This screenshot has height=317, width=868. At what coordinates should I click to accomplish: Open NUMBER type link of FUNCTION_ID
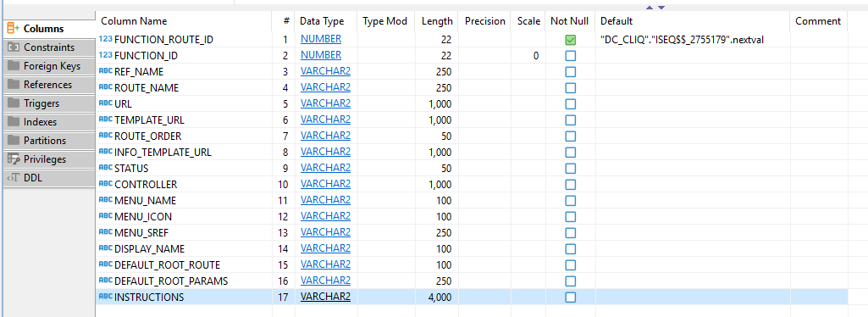[321, 55]
